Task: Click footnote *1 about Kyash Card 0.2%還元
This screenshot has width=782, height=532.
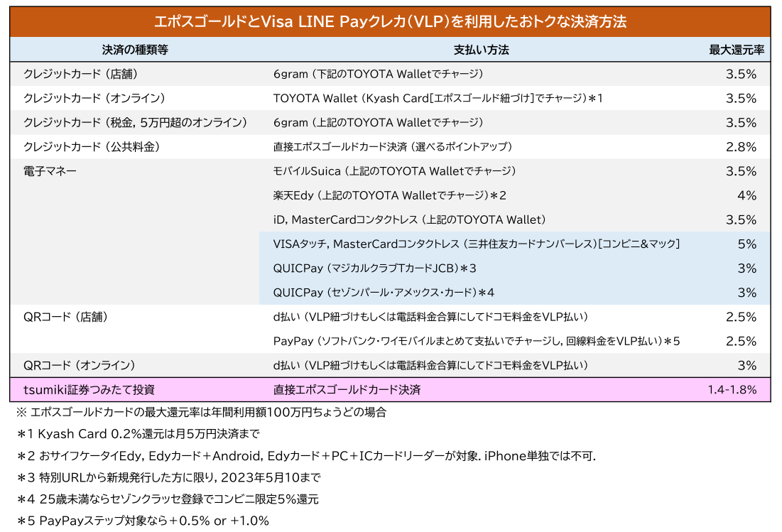Action: coord(139,434)
